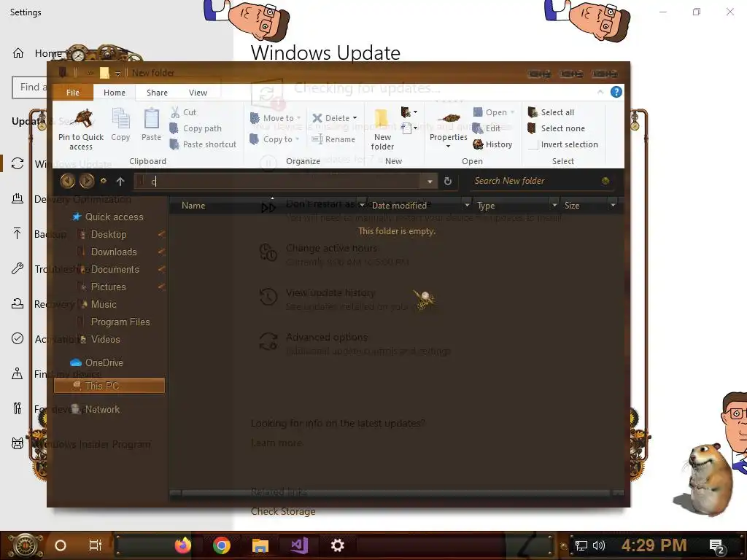This screenshot has height=560, width=747.
Task: Go Forward in File Explorer navigation
Action: click(87, 181)
